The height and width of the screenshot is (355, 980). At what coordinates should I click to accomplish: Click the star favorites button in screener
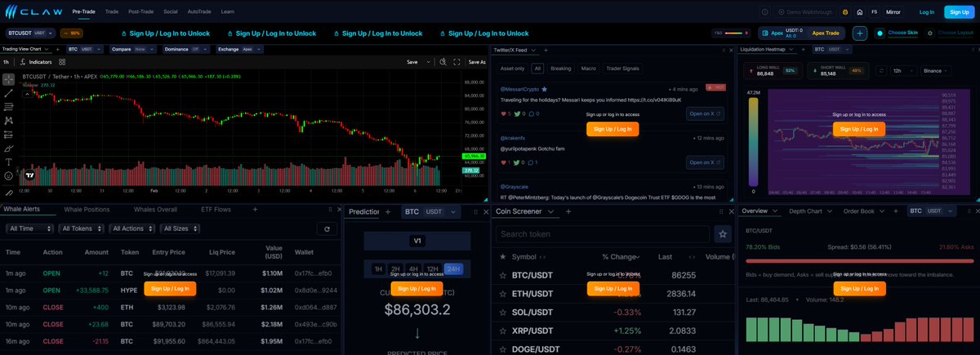(722, 234)
